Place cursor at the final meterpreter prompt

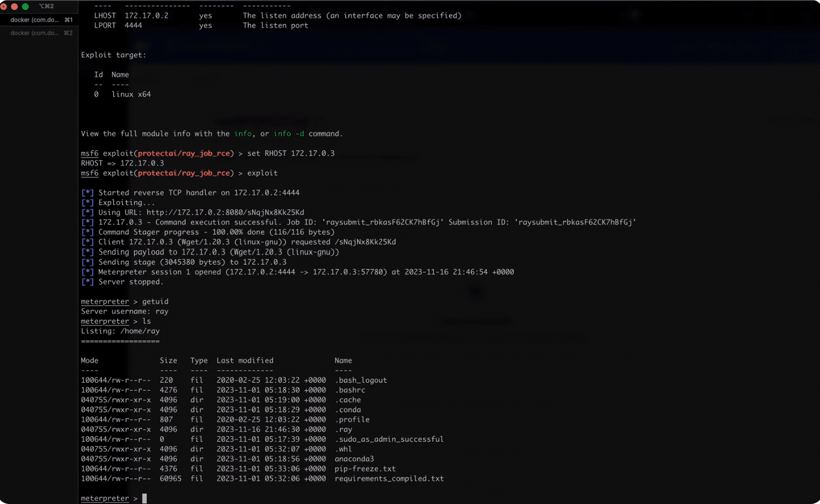click(144, 498)
